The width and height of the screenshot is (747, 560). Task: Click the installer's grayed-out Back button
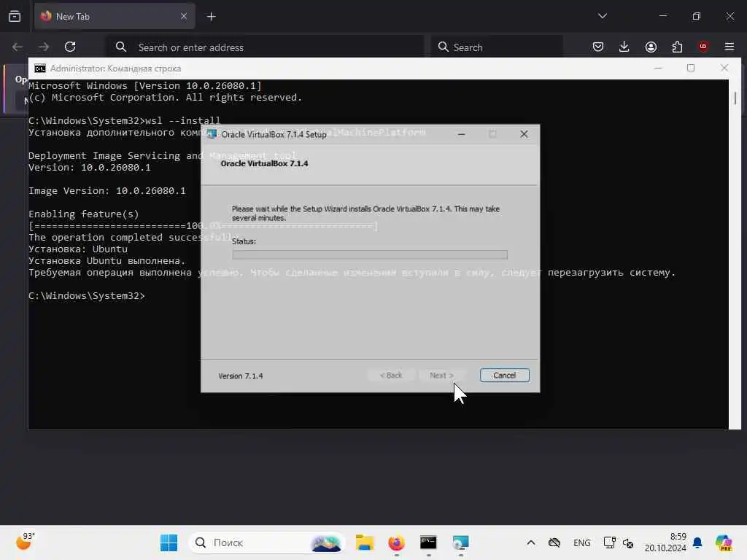click(391, 376)
